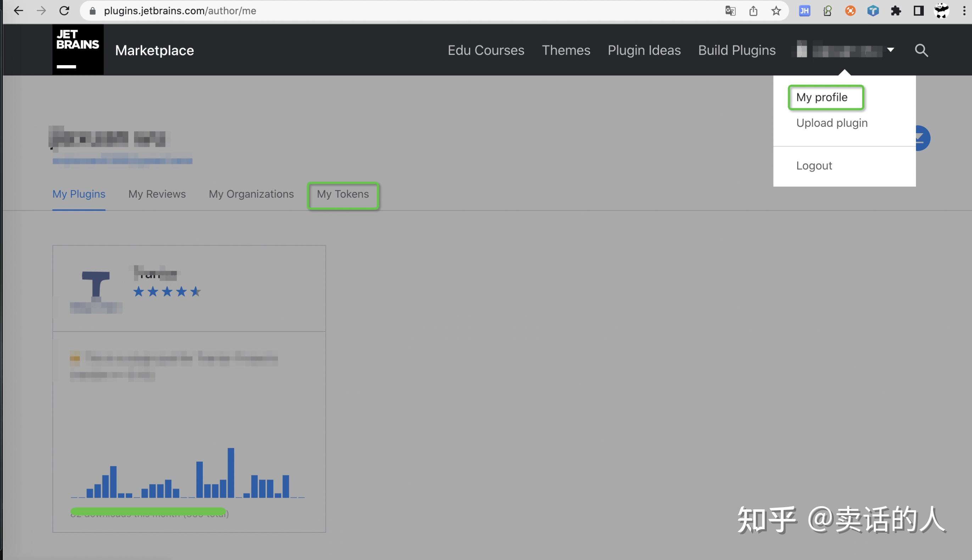This screenshot has height=560, width=972.
Task: Open Chrome three-dot menu
Action: coord(964,11)
